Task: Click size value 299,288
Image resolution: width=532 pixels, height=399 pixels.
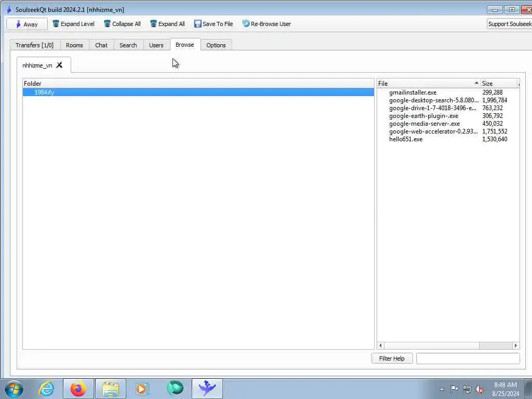Action: [x=493, y=92]
